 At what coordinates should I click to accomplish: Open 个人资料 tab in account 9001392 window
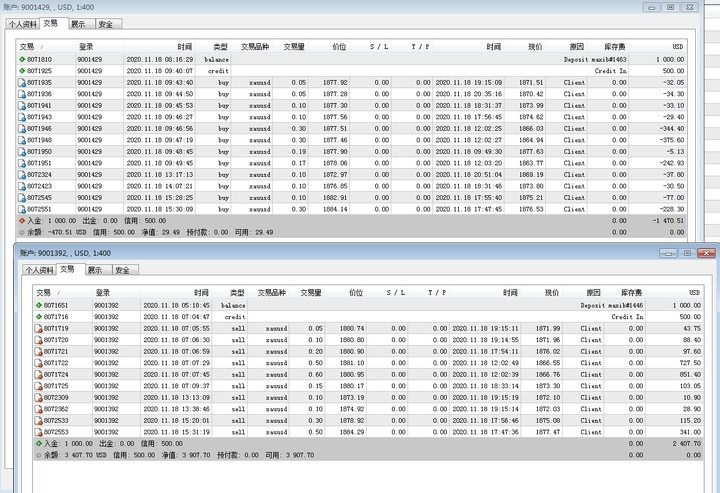(x=39, y=270)
